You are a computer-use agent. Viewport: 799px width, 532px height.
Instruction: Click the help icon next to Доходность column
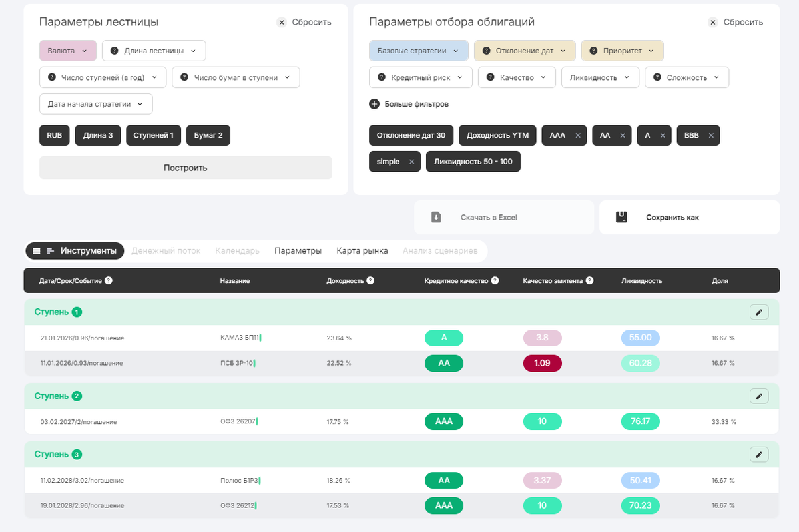370,280
